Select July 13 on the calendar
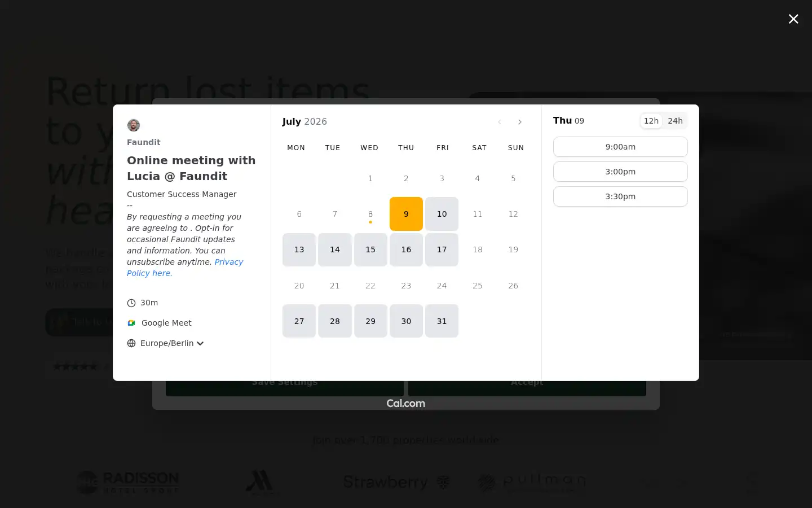The image size is (812, 508). pos(299,249)
